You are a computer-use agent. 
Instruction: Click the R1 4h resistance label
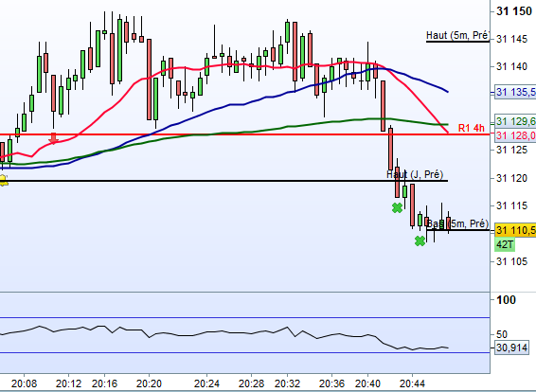[x=471, y=128]
